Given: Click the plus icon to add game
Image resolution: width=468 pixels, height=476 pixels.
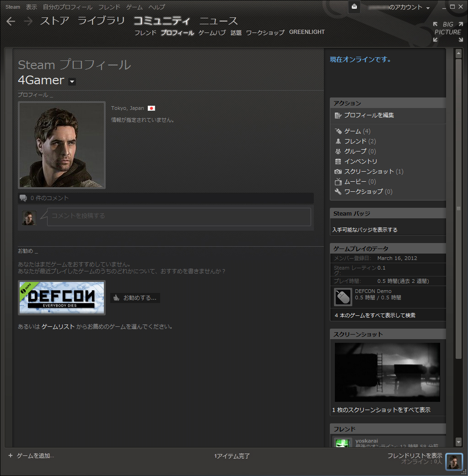Looking at the screenshot, I should [11, 455].
